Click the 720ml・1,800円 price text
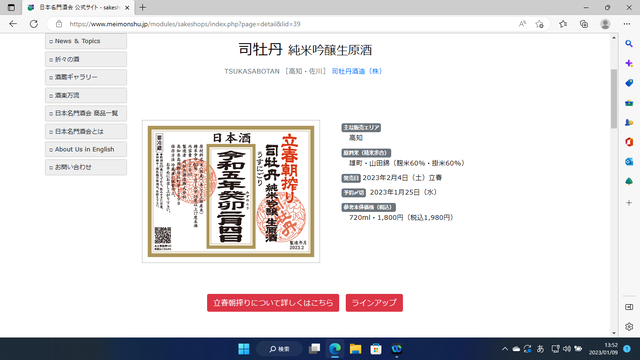640x360 pixels. (x=401, y=218)
